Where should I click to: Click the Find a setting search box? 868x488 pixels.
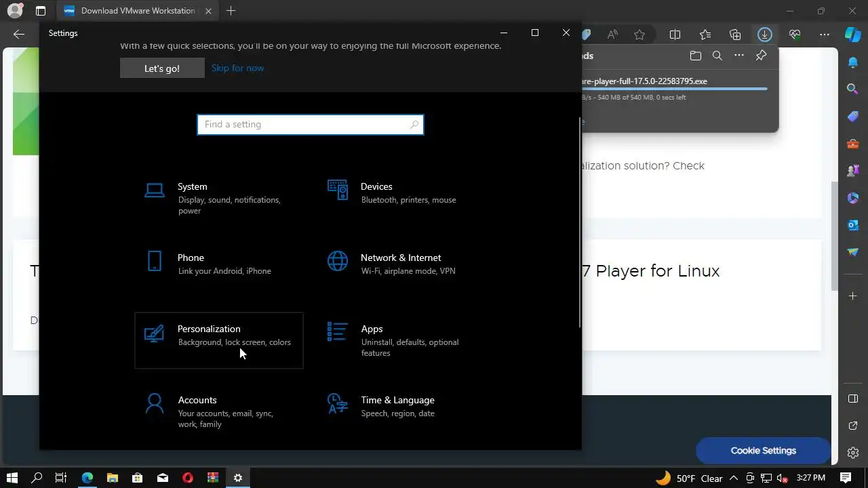(x=311, y=125)
